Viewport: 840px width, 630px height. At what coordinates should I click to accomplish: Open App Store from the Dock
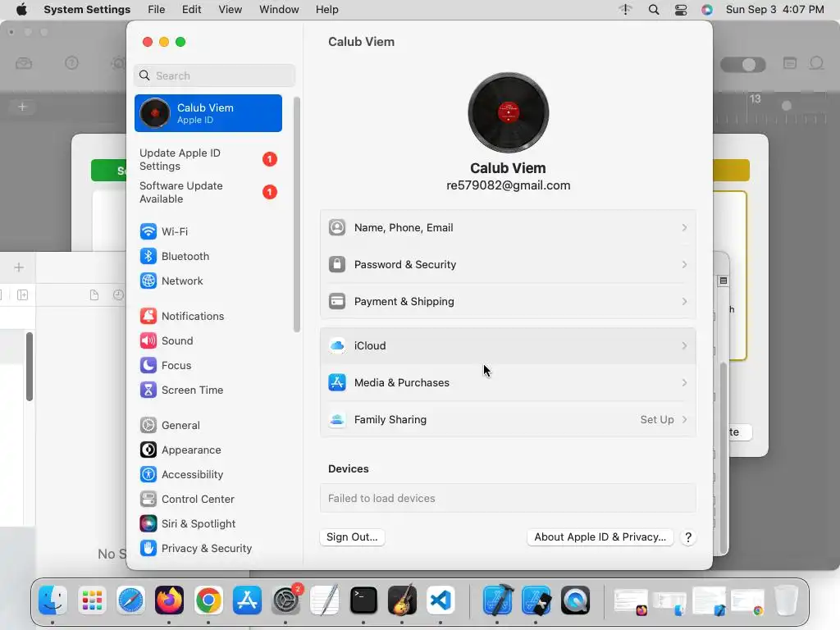247,600
